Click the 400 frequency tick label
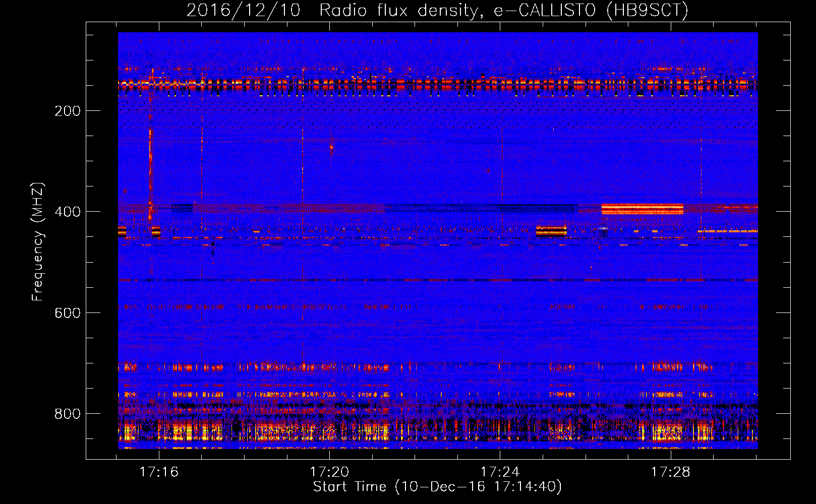This screenshot has height=504, width=816. (x=68, y=212)
